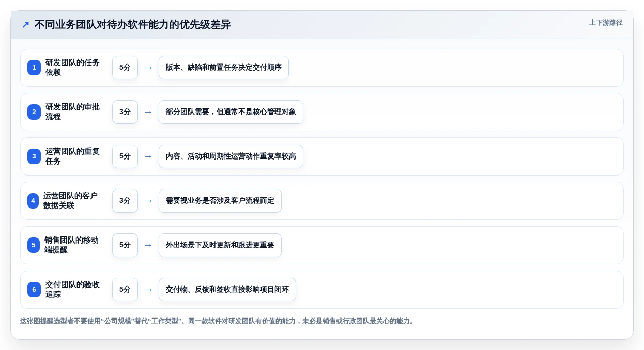Click the 3分 score in 审批流程 row

tap(125, 112)
